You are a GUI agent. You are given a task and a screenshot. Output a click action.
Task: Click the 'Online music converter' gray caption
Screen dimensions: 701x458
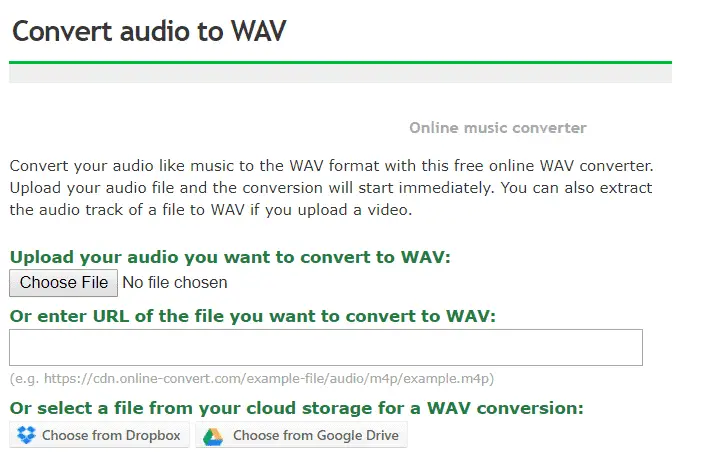[x=498, y=128]
